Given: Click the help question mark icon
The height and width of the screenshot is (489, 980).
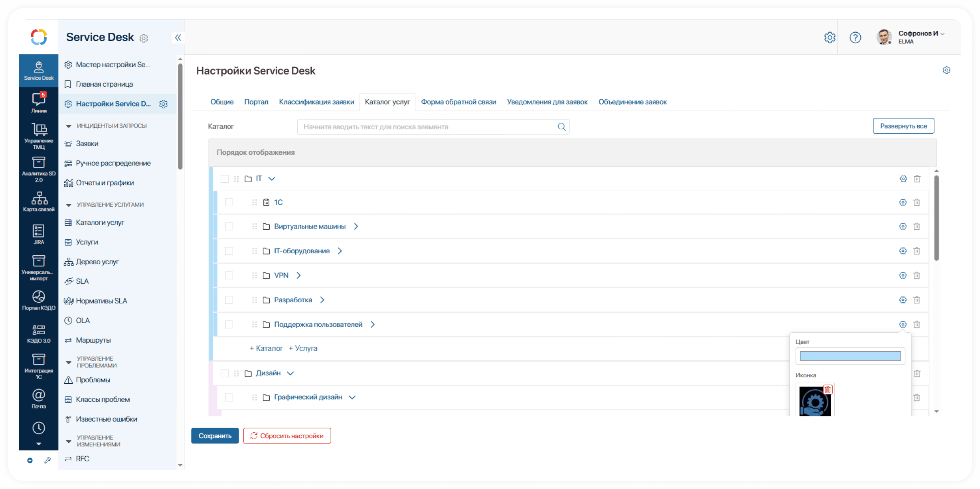Looking at the screenshot, I should 855,37.
